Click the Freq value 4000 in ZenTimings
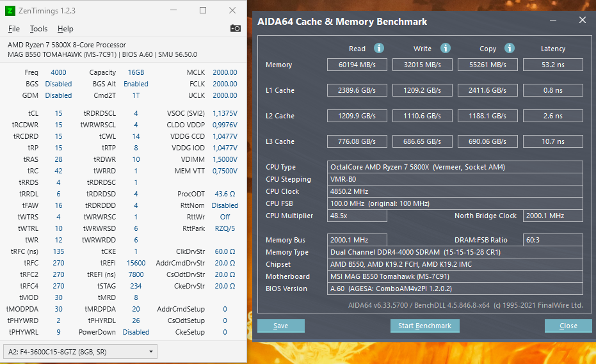 [x=58, y=72]
